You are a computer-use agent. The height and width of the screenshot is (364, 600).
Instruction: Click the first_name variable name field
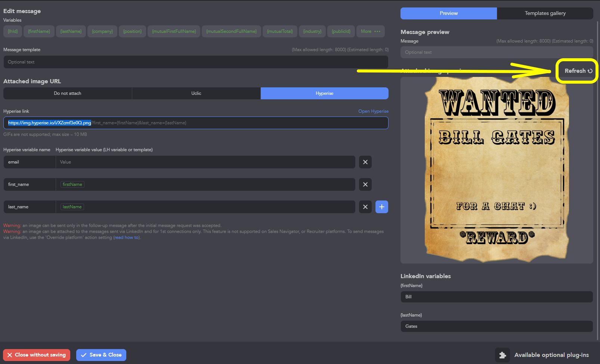[x=30, y=184]
